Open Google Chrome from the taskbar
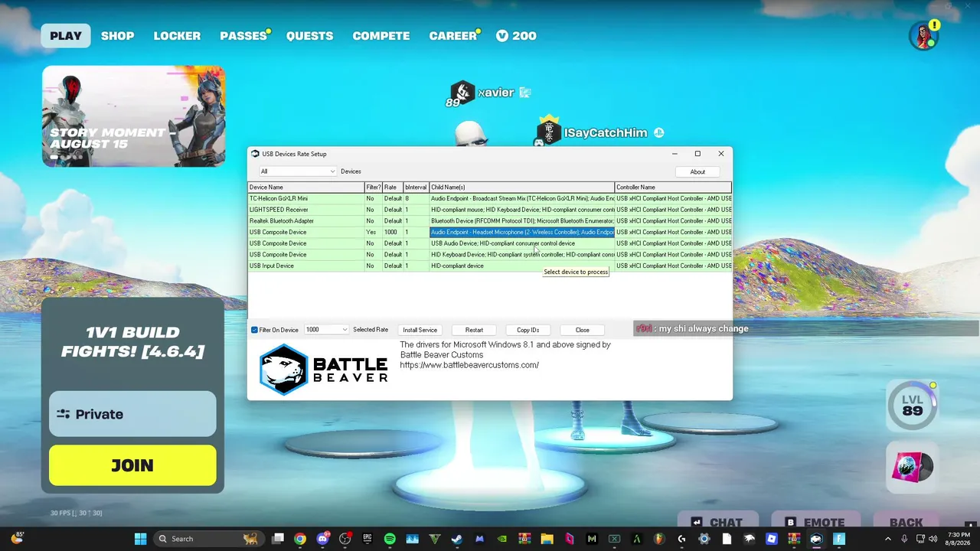The image size is (980, 551). point(300,539)
